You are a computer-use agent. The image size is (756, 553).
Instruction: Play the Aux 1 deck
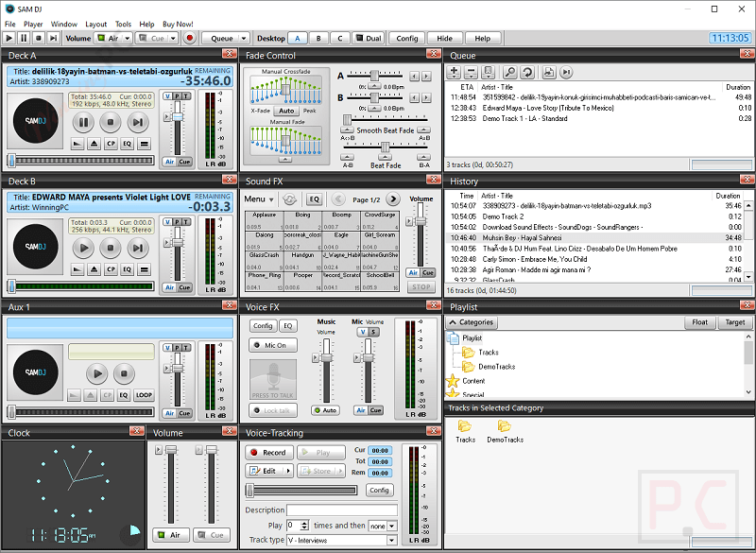click(97, 373)
